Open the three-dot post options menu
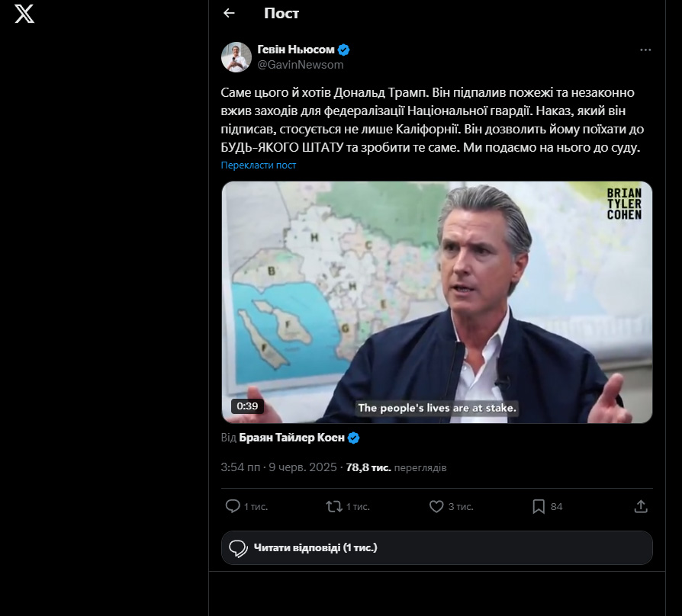This screenshot has width=682, height=616. click(645, 50)
